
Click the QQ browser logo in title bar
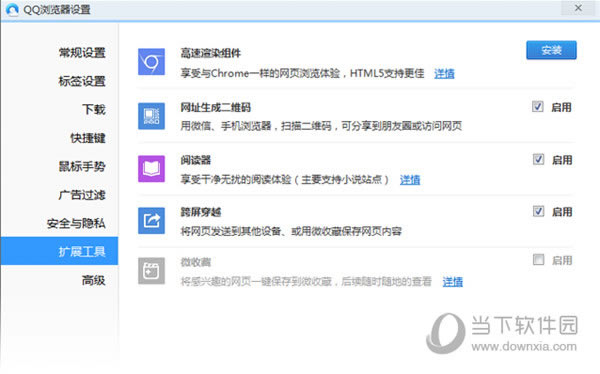click(x=12, y=9)
